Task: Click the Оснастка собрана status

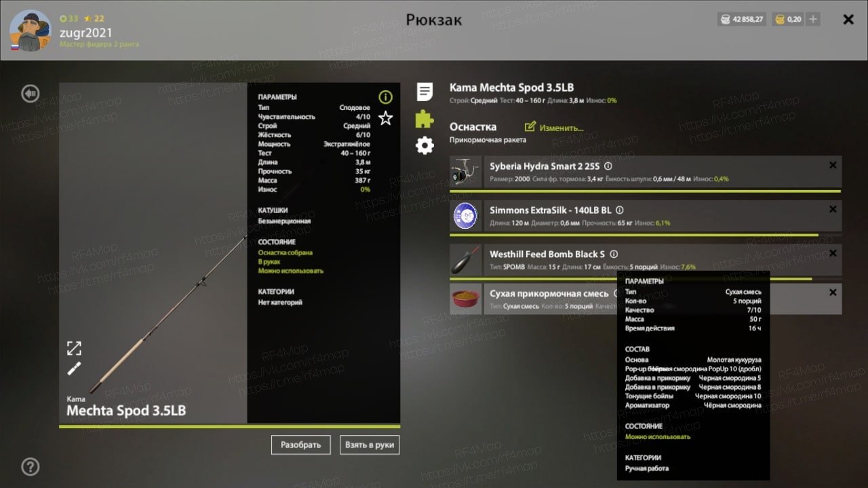Action: [285, 252]
